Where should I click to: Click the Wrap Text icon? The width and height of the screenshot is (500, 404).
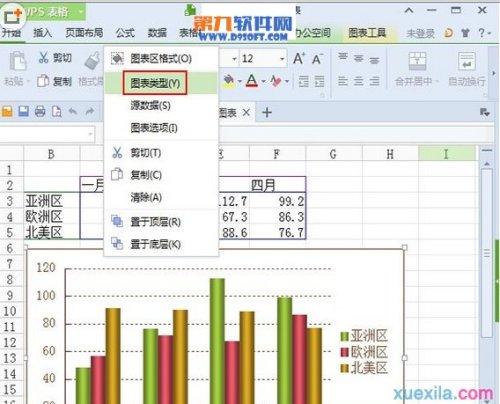tap(466, 61)
